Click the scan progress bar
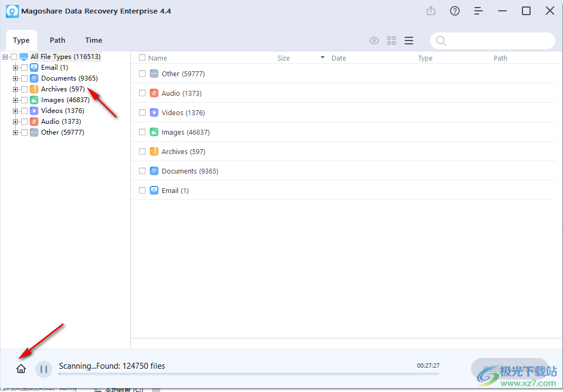 (x=249, y=374)
